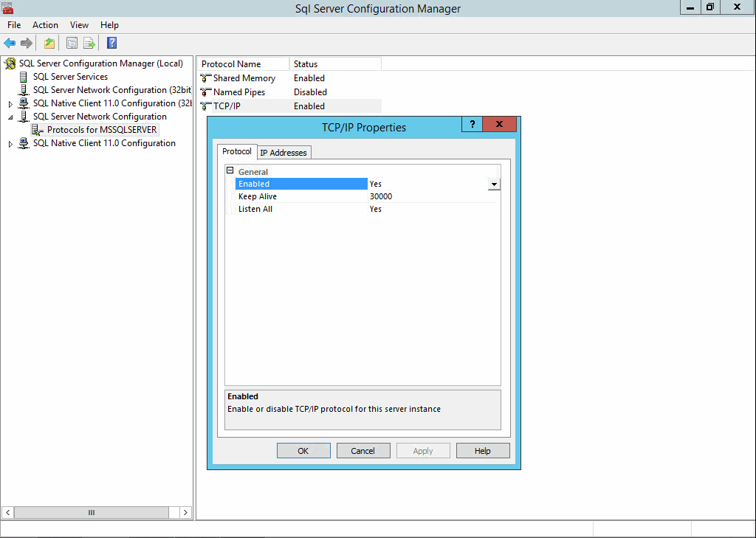Switch to the IP Addresses tab
The image size is (756, 538).
(x=284, y=153)
